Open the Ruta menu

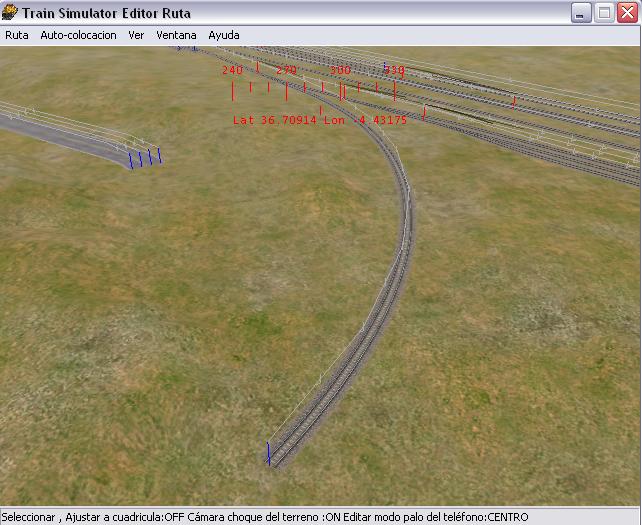coord(17,35)
